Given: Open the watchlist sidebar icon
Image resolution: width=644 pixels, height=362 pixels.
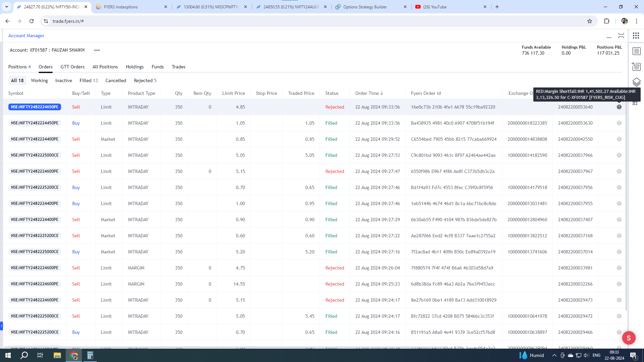Looking at the screenshot, I should point(636,51).
